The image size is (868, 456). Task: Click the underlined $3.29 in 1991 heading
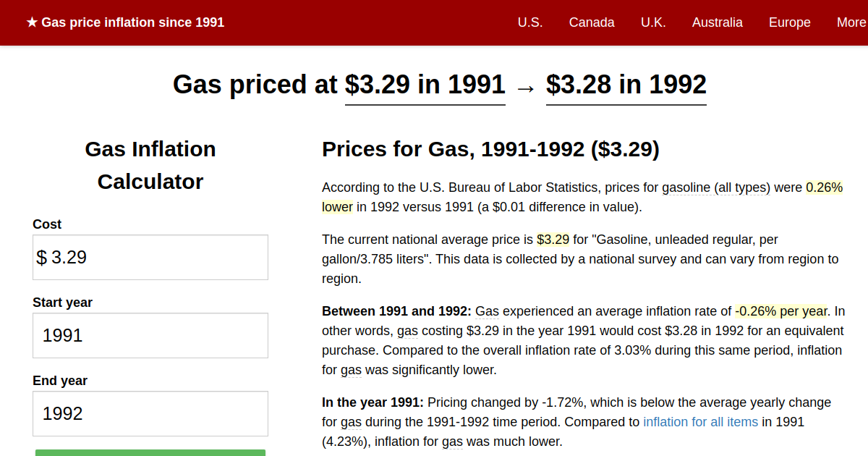425,85
